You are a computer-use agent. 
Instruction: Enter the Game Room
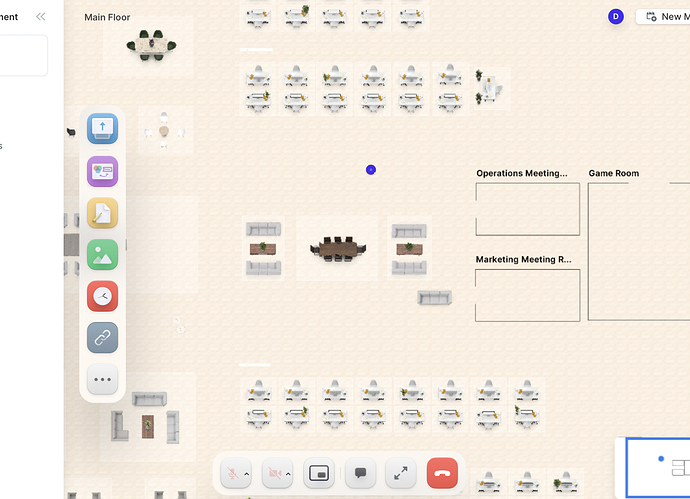(x=639, y=251)
